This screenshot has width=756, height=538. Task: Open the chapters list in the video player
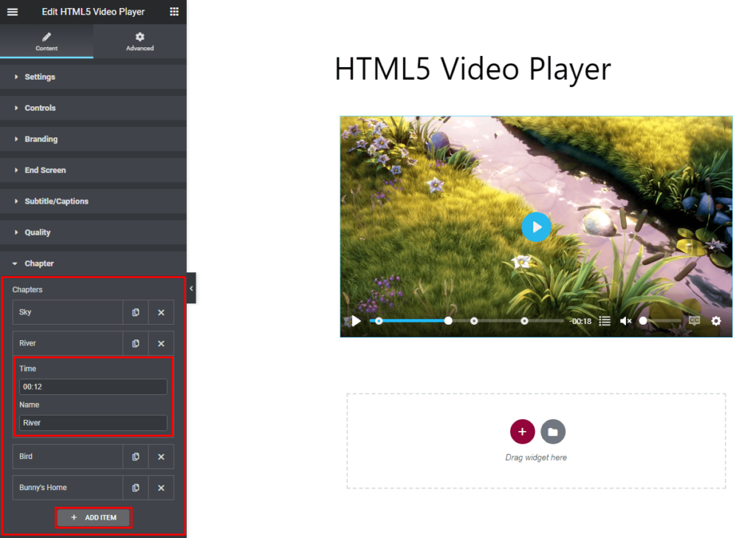(605, 321)
